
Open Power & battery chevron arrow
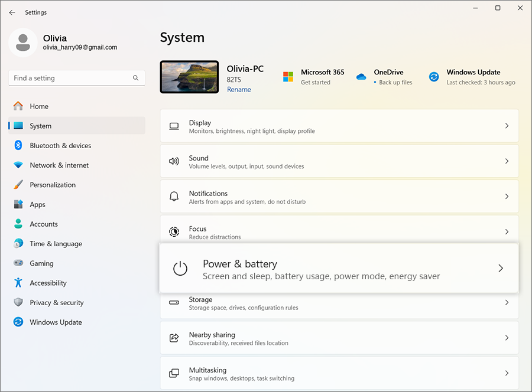coord(500,269)
